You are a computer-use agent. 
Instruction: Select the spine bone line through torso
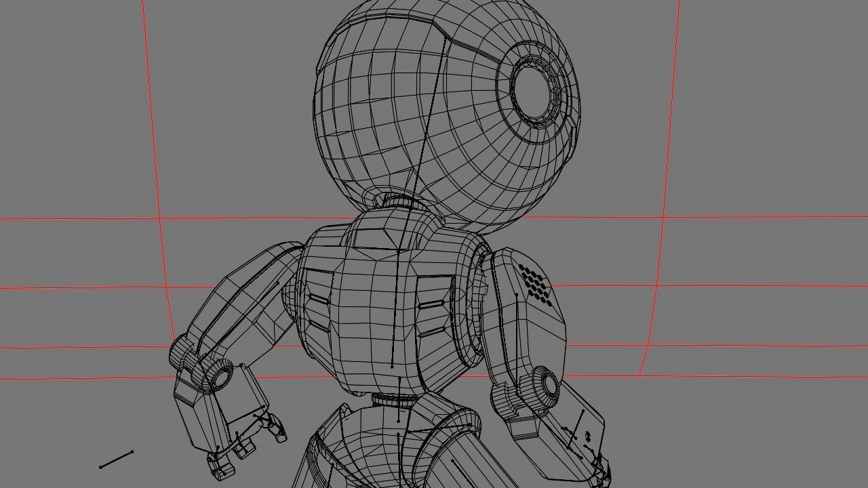pos(395,308)
